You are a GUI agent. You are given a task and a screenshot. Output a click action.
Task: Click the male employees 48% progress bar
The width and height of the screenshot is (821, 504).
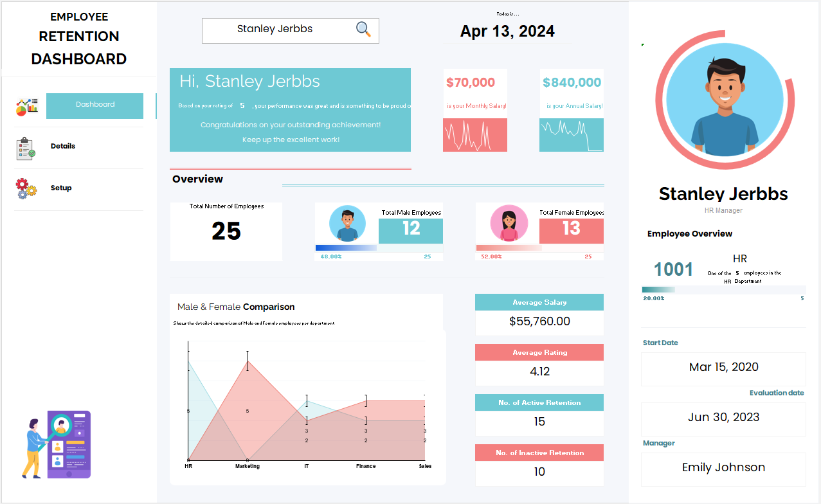346,248
